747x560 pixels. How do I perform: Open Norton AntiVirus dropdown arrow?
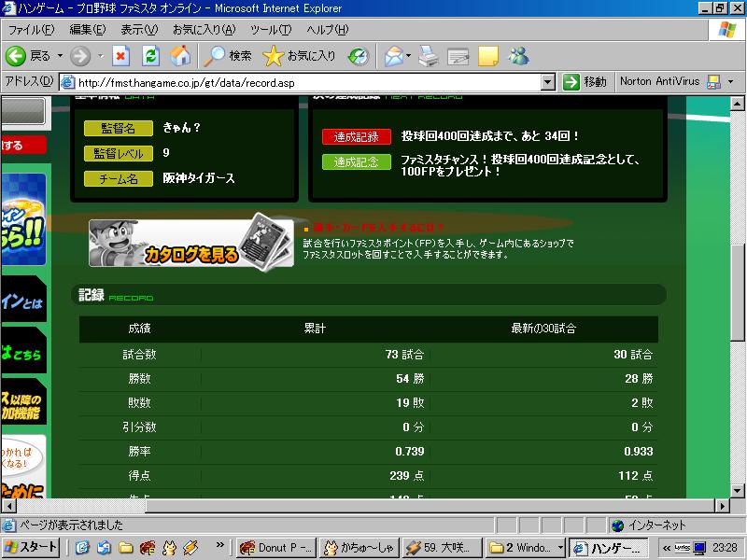click(x=731, y=82)
